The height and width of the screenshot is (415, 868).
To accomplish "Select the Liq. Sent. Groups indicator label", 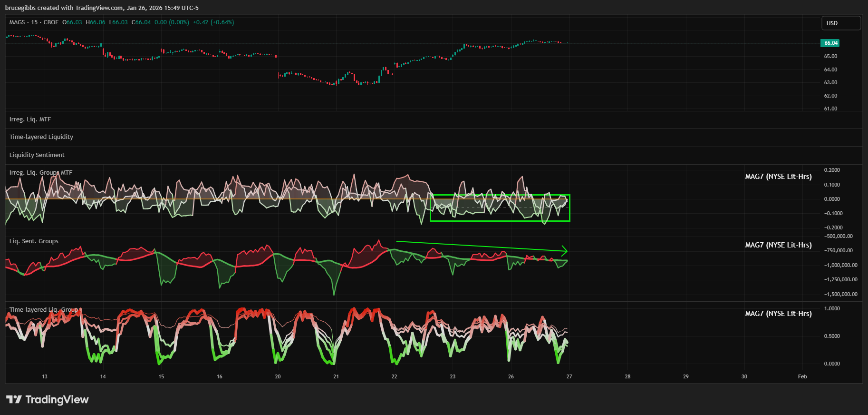I will [34, 241].
